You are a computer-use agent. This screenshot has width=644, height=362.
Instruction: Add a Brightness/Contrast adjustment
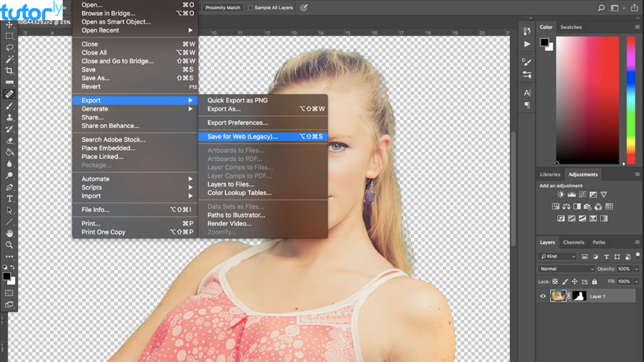561,195
